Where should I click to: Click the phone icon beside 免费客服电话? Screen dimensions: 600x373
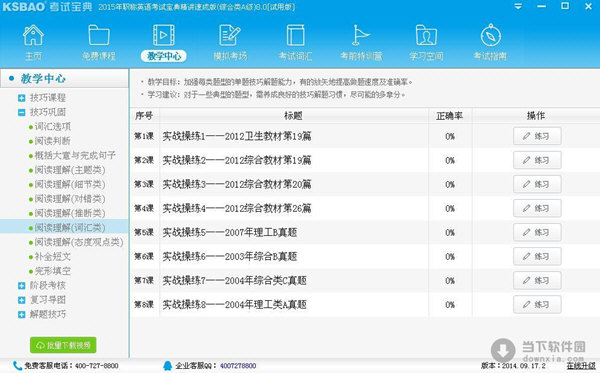point(18,365)
